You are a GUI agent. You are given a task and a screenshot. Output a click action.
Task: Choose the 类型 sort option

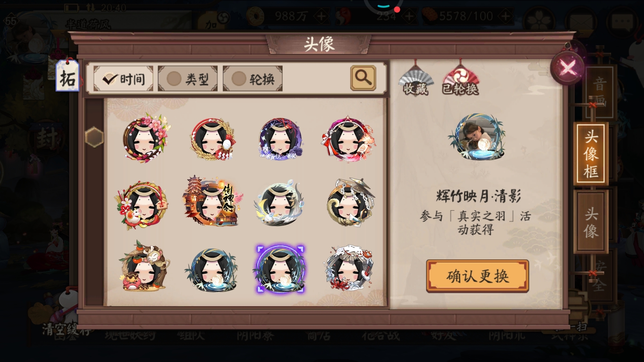coord(187,78)
